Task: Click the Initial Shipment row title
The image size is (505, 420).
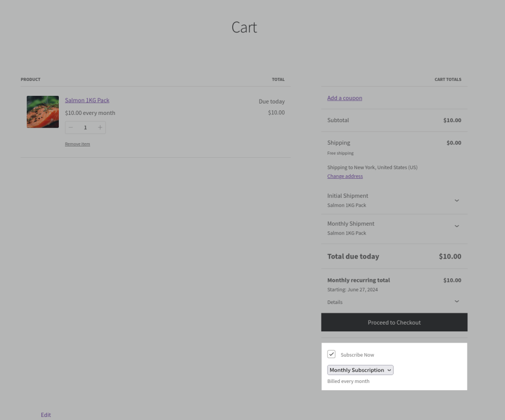Action: [348, 196]
